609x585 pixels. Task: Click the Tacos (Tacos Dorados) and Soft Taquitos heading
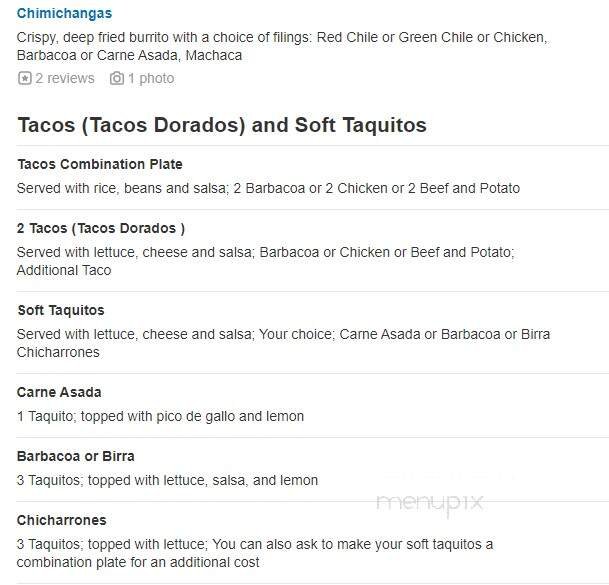222,125
